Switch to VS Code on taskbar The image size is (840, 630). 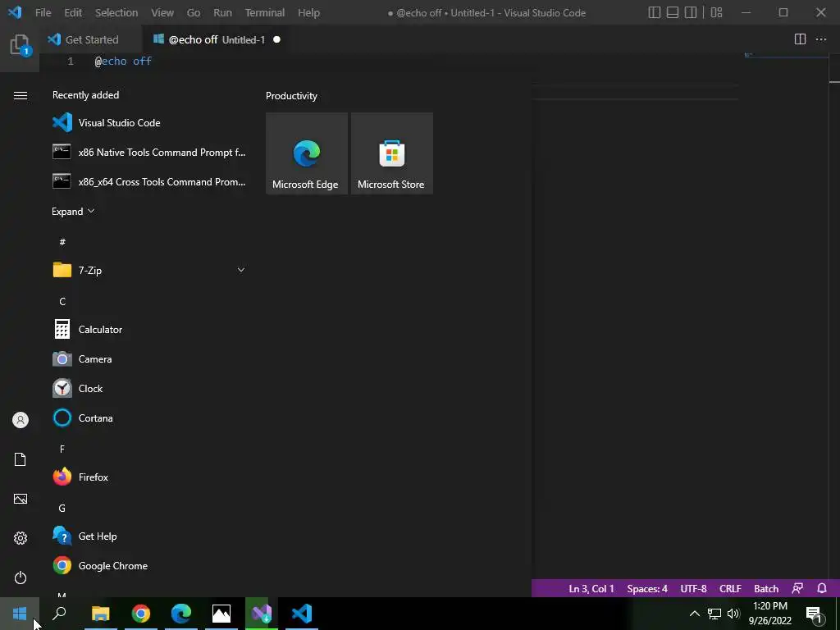(302, 614)
